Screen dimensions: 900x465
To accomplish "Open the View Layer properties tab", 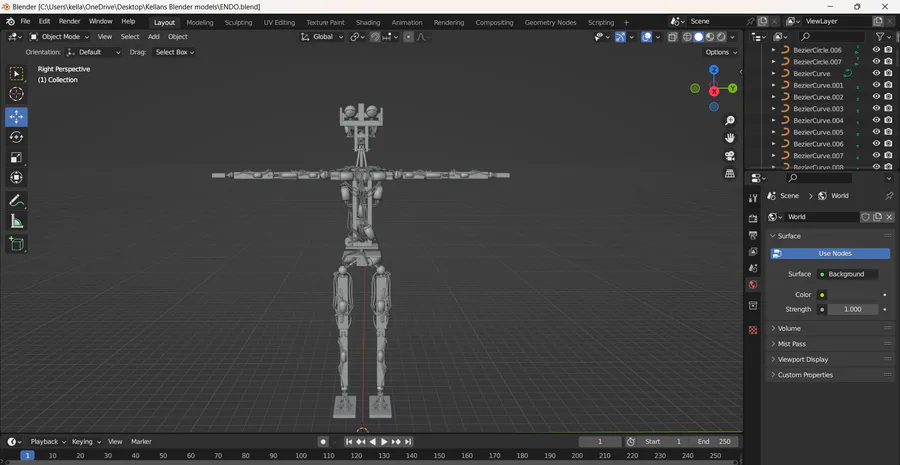I will [753, 251].
